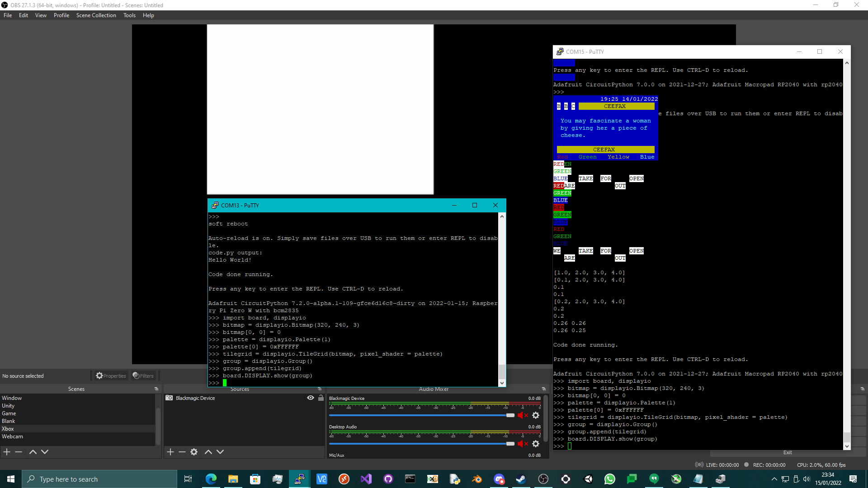Viewport: 868px width, 488px height.
Task: Pop out the Audio Mixer dock
Action: click(x=544, y=389)
